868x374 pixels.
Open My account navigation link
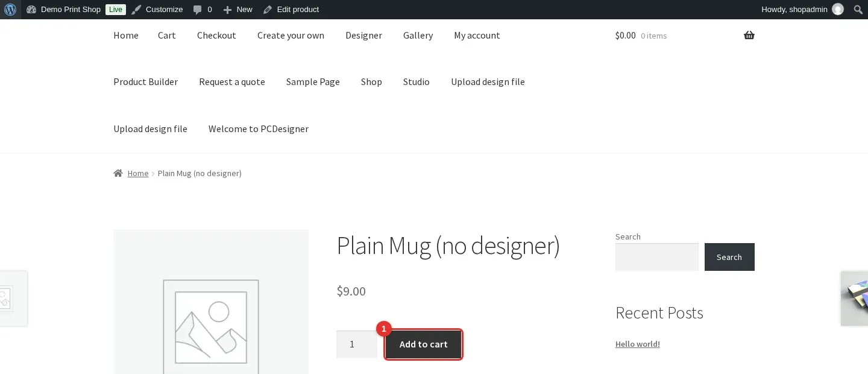pyautogui.click(x=477, y=35)
